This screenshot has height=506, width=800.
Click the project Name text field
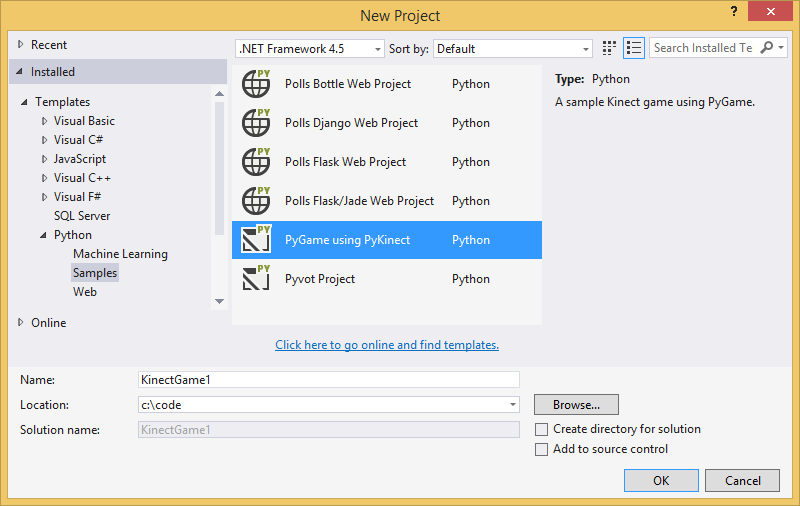(x=329, y=380)
